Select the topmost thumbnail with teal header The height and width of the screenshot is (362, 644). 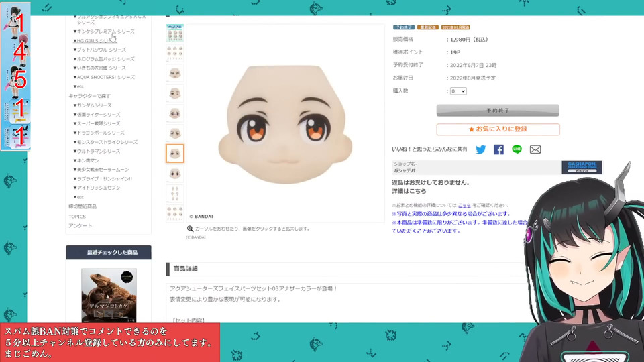pyautogui.click(x=175, y=33)
